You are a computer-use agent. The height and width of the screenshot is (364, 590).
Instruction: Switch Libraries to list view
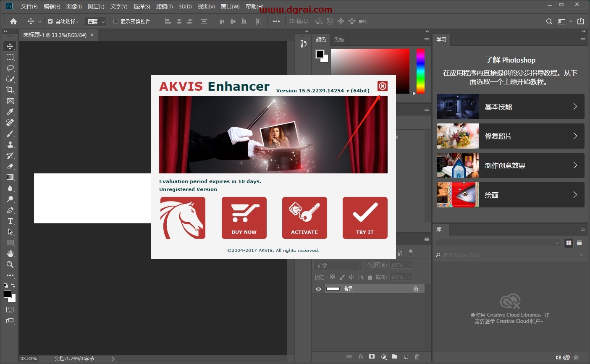pos(580,243)
